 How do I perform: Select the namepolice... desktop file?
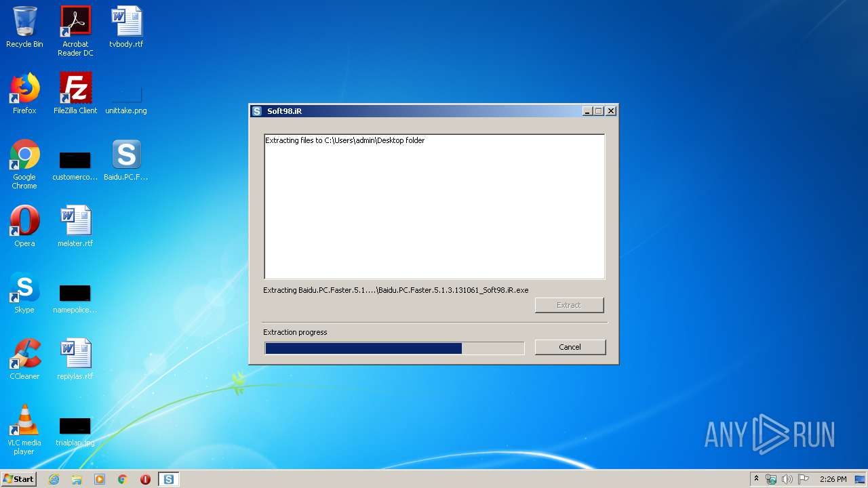(x=75, y=298)
